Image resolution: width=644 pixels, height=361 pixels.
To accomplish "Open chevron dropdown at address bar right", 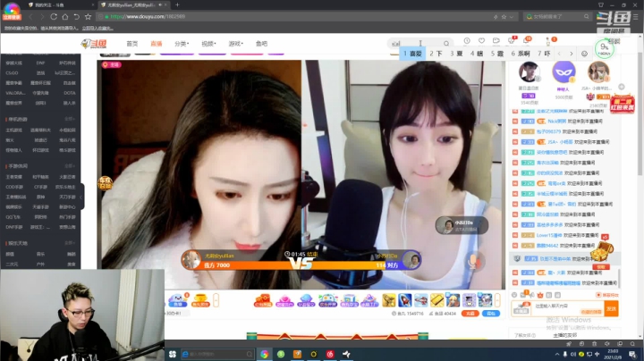I will click(512, 17).
